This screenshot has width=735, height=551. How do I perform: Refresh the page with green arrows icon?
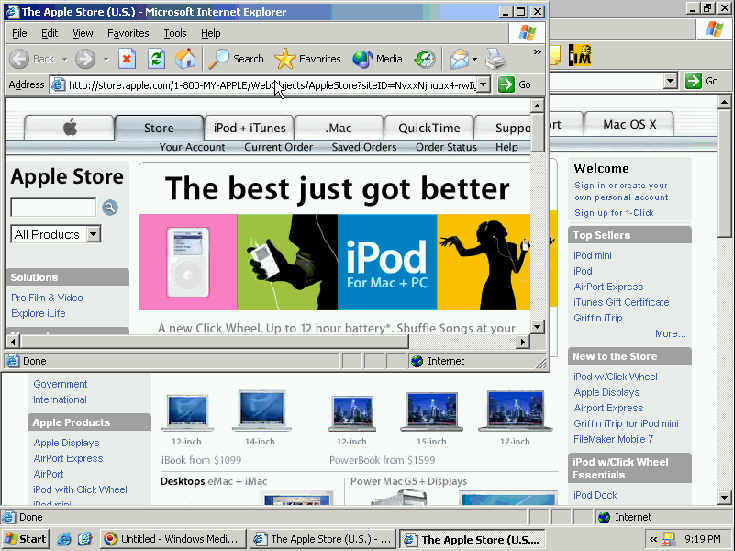(156, 59)
